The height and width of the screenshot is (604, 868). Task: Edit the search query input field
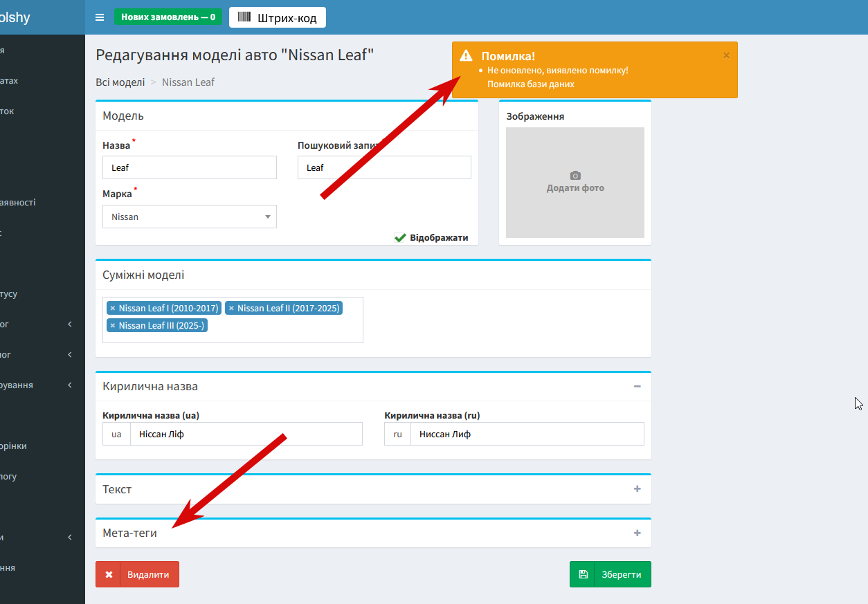coord(384,167)
